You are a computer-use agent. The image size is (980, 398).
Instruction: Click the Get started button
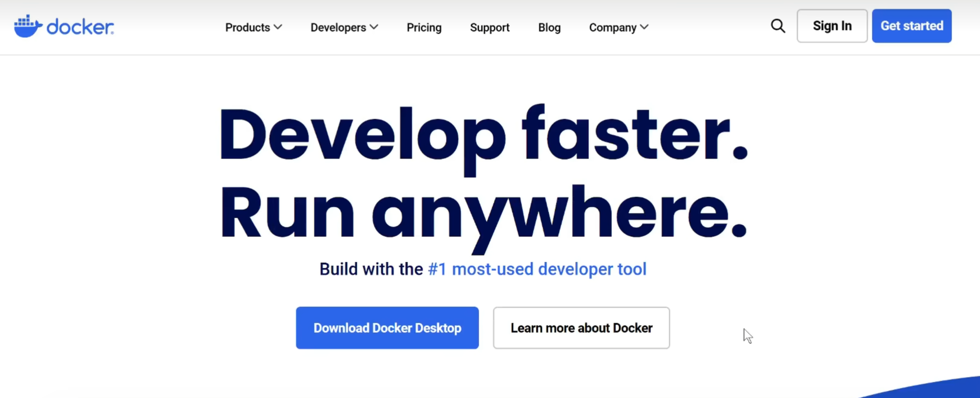tap(912, 26)
